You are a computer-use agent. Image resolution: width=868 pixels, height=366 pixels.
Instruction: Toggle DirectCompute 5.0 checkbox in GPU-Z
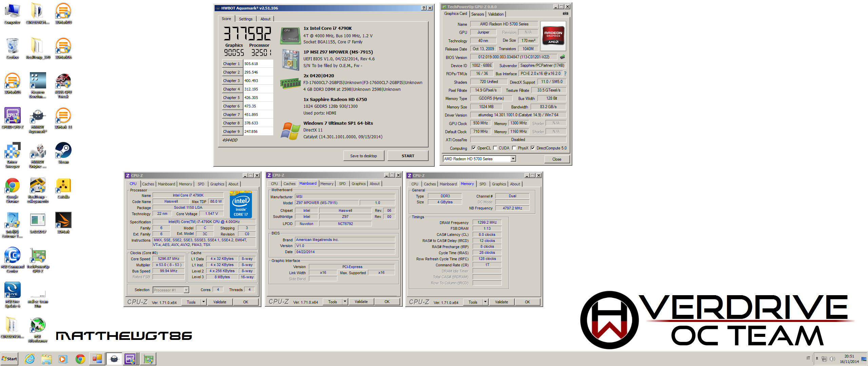click(533, 148)
